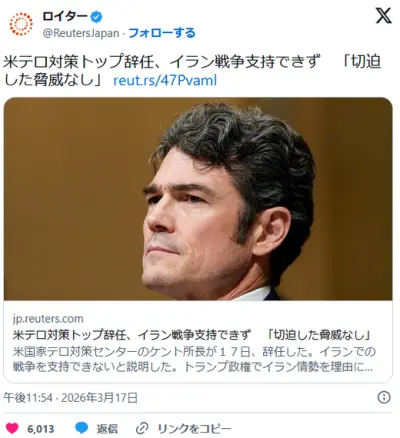Click the reply speech bubble icon
The image size is (400, 438).
click(x=82, y=428)
